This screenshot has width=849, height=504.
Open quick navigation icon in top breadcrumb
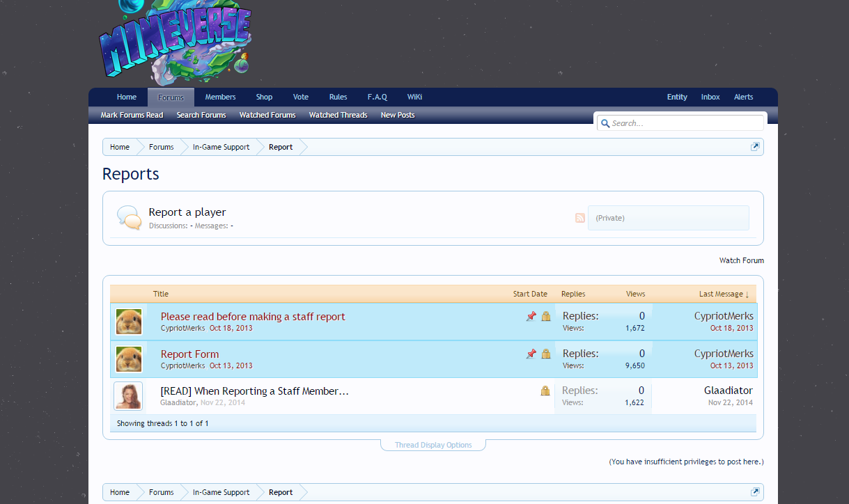click(x=755, y=147)
